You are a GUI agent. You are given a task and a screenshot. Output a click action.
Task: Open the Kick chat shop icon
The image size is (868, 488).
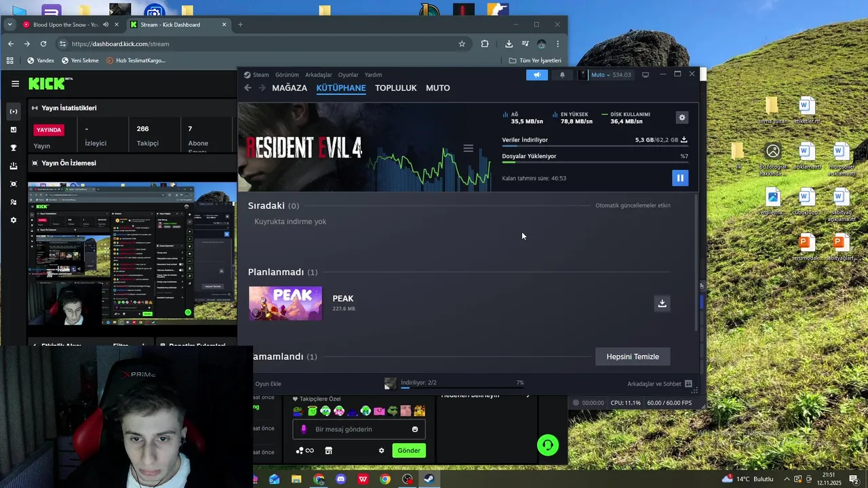(328, 451)
